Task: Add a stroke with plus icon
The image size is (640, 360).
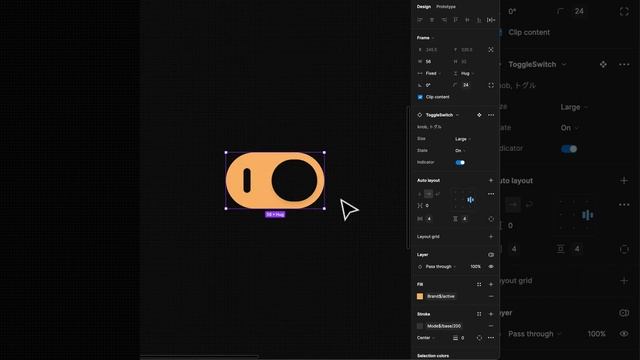Action: (491, 314)
